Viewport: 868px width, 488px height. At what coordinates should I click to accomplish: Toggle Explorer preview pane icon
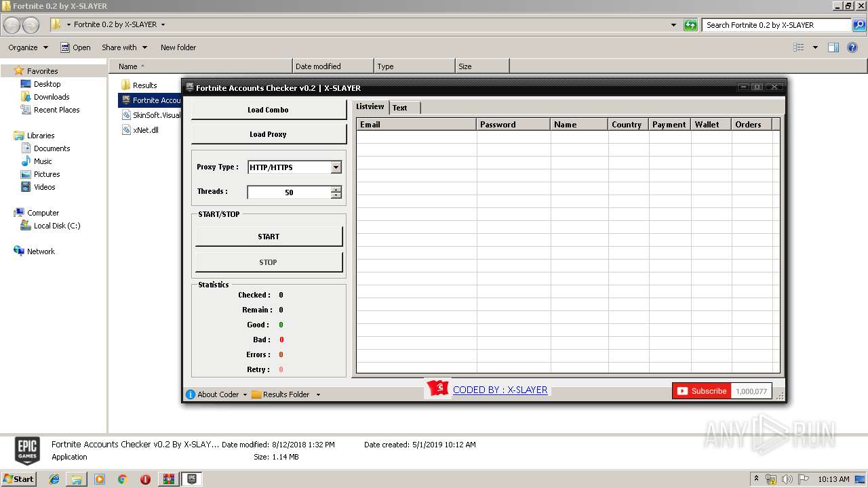pos(833,47)
